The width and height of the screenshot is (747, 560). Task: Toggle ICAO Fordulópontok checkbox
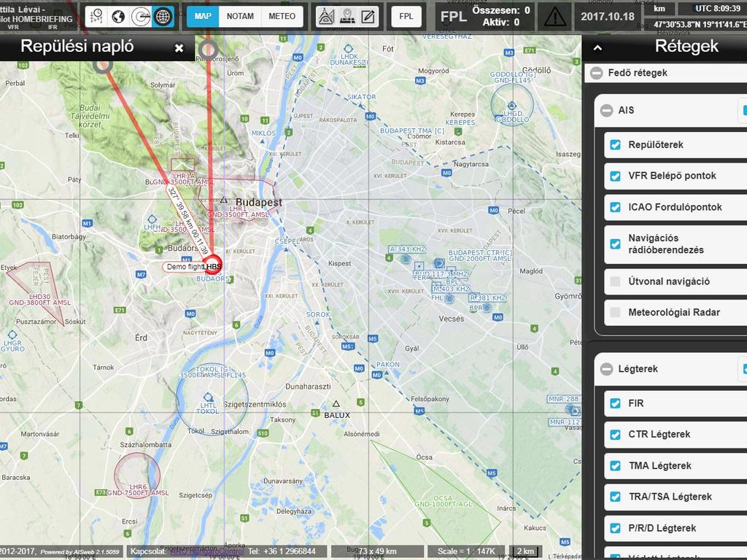click(x=616, y=207)
